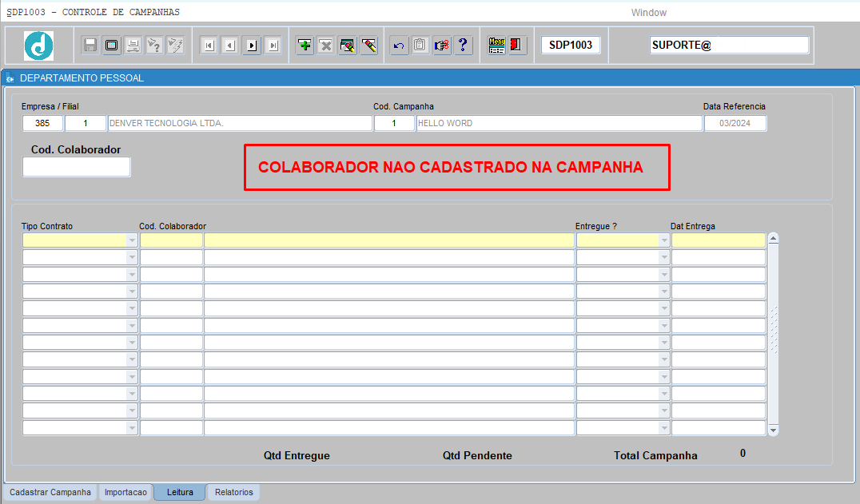Click the scrollbar down arrow in grid
860x504 pixels.
(773, 430)
